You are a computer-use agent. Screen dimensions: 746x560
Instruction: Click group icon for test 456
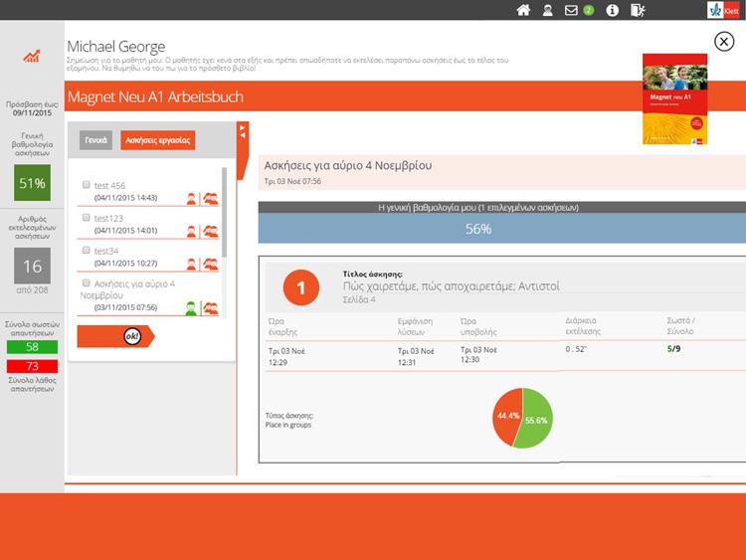210,199
